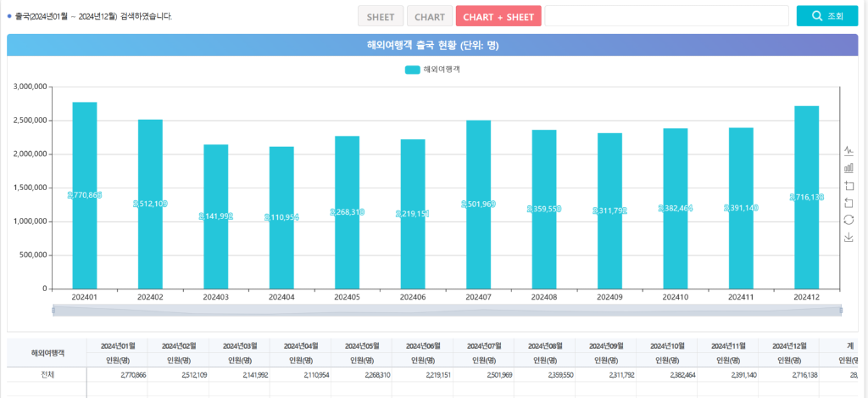Click the magnifier icon in 조회 button
This screenshot has width=868, height=398.
817,16
